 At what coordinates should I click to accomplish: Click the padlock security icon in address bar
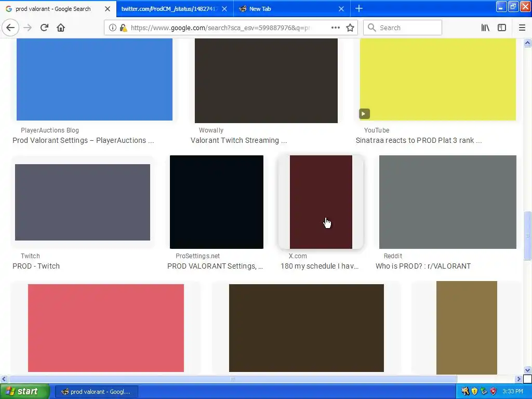[x=124, y=28]
